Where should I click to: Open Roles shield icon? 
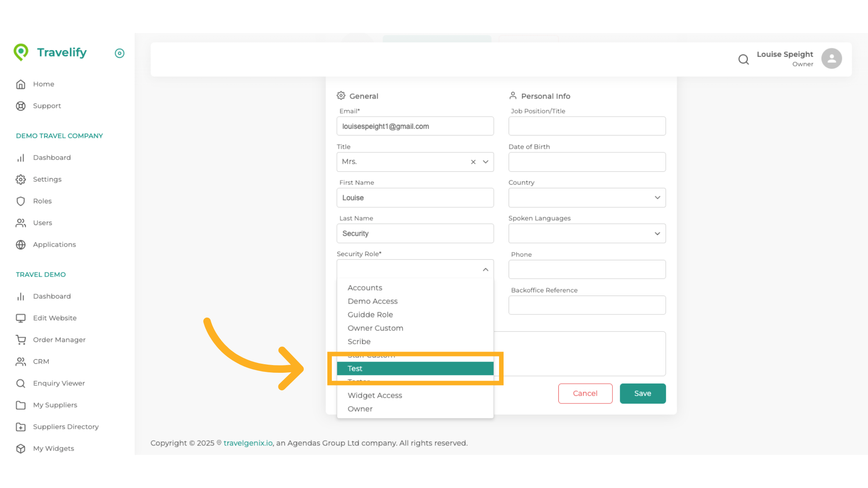click(x=21, y=201)
